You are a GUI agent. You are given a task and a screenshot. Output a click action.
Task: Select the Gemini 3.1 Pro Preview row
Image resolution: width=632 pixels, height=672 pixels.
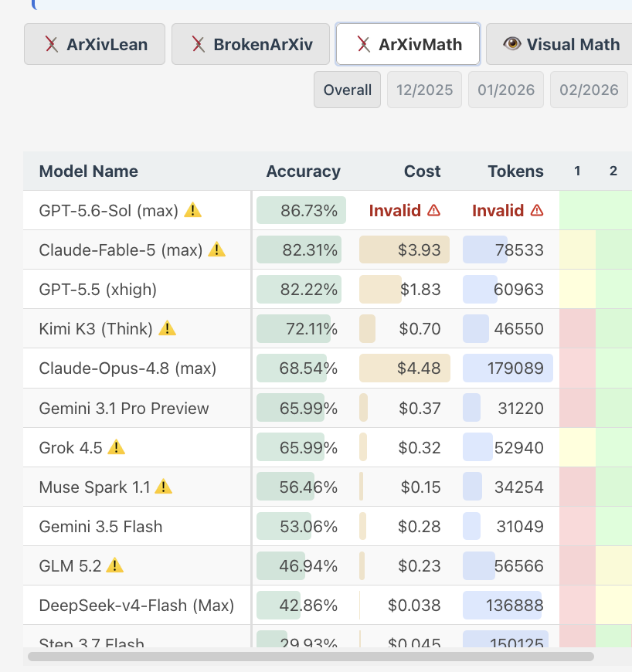[x=124, y=409]
